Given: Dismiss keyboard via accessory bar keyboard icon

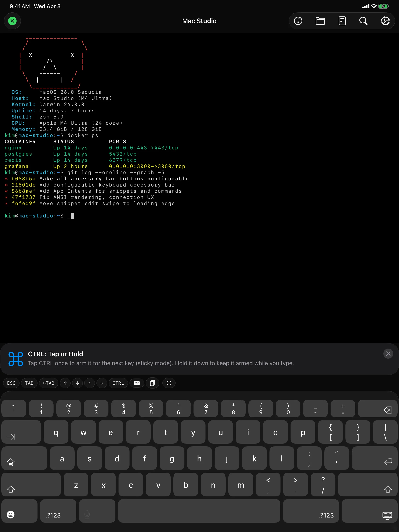Looking at the screenshot, I should point(137,383).
